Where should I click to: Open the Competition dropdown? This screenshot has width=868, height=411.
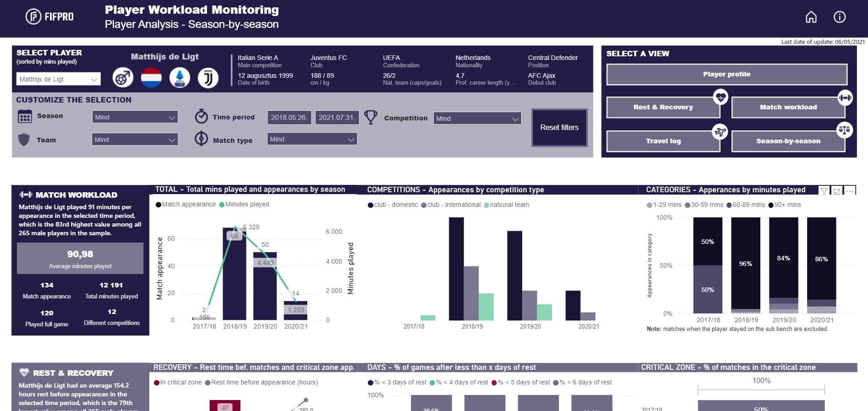(477, 119)
